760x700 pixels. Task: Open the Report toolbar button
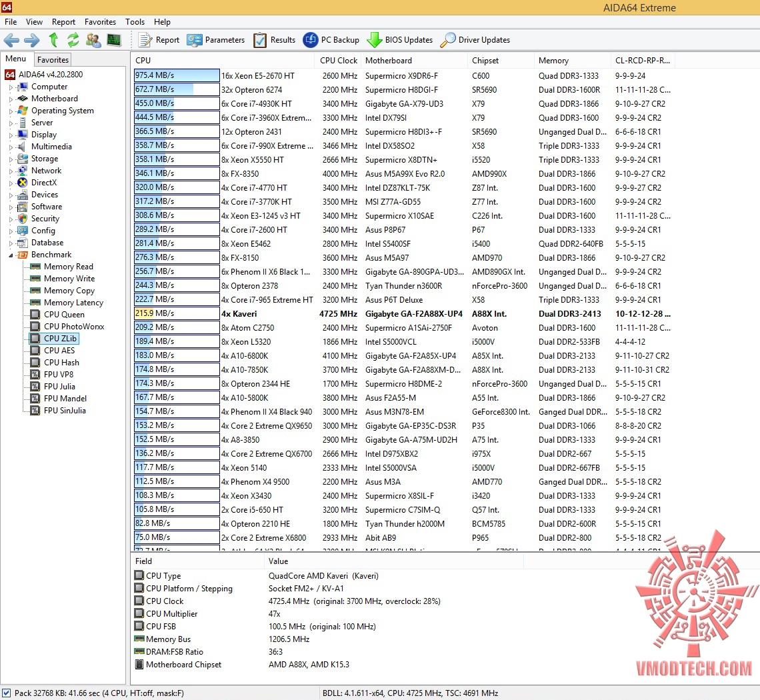point(159,40)
